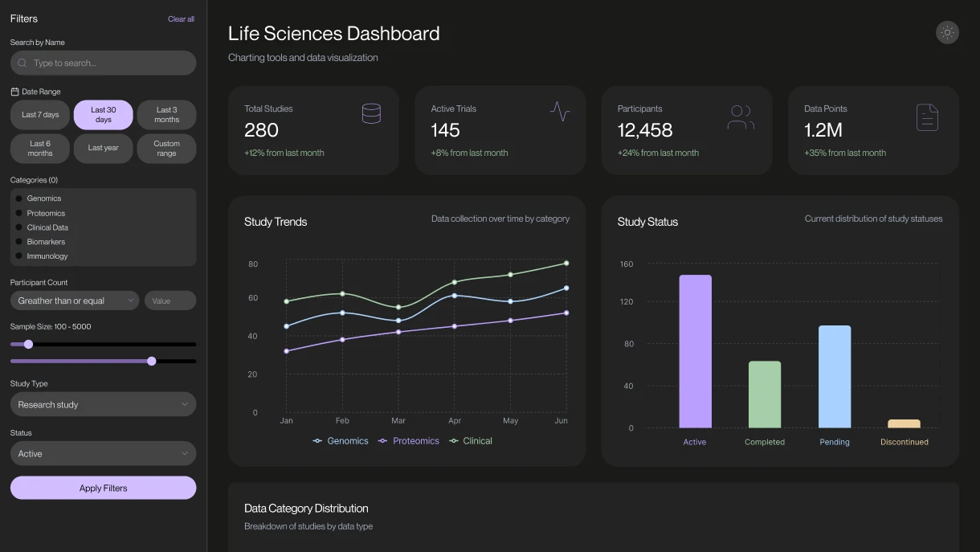Click the document icon on Data Points card
980x552 pixels.
[x=927, y=117]
